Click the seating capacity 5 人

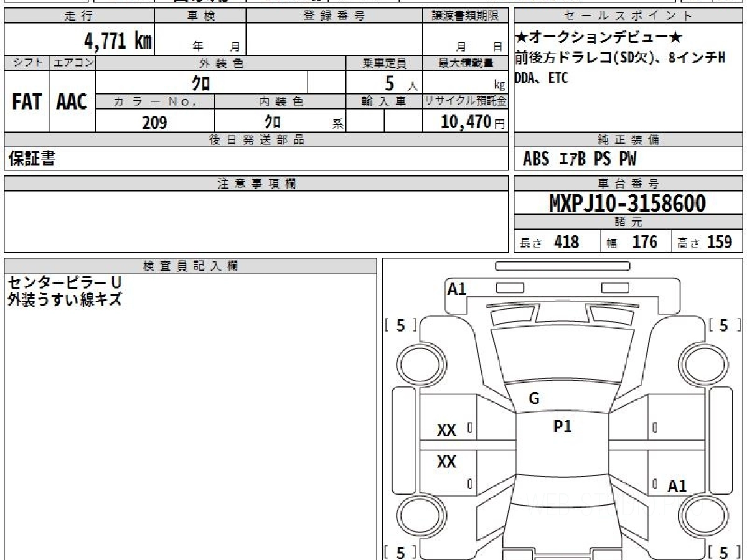(x=401, y=83)
